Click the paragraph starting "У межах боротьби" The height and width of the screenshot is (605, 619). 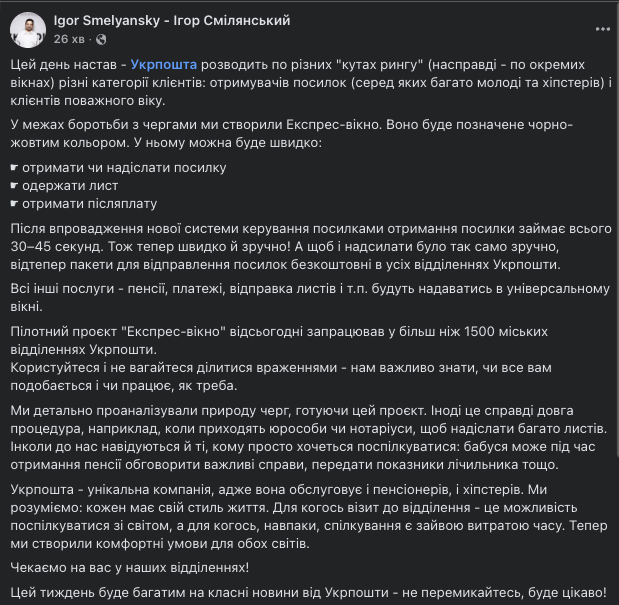coord(300,133)
